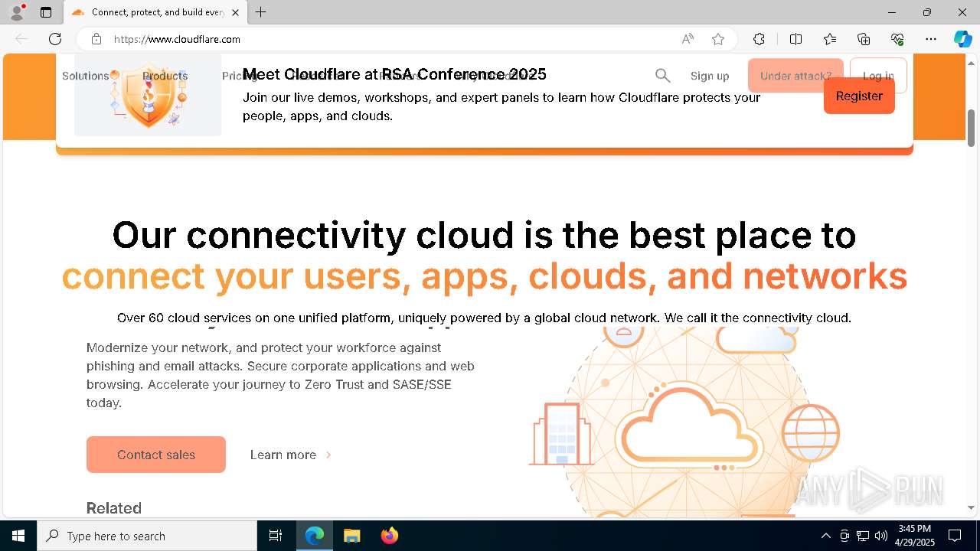The image size is (980, 551).
Task: Click the Related heading text
Action: pos(114,508)
